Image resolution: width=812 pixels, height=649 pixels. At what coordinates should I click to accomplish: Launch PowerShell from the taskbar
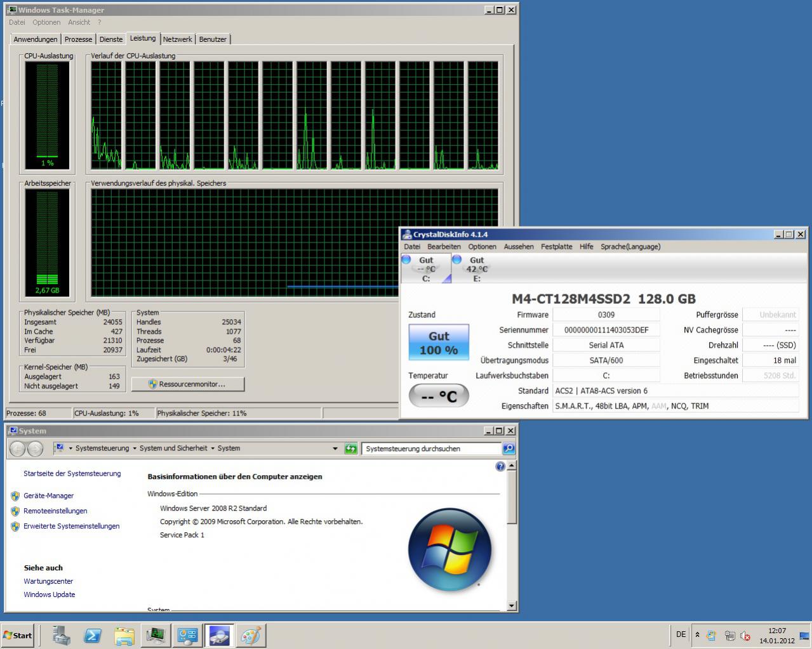pyautogui.click(x=93, y=635)
